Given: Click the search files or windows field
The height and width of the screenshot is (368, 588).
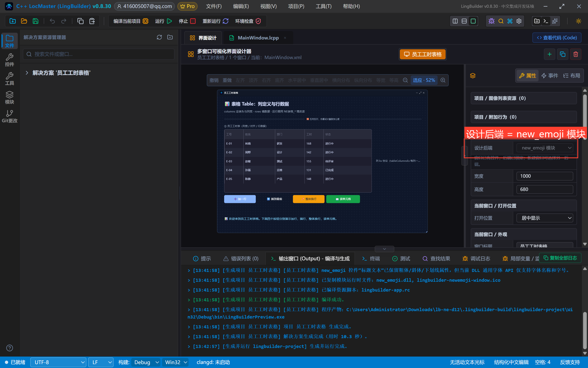Looking at the screenshot, I should coord(99,54).
